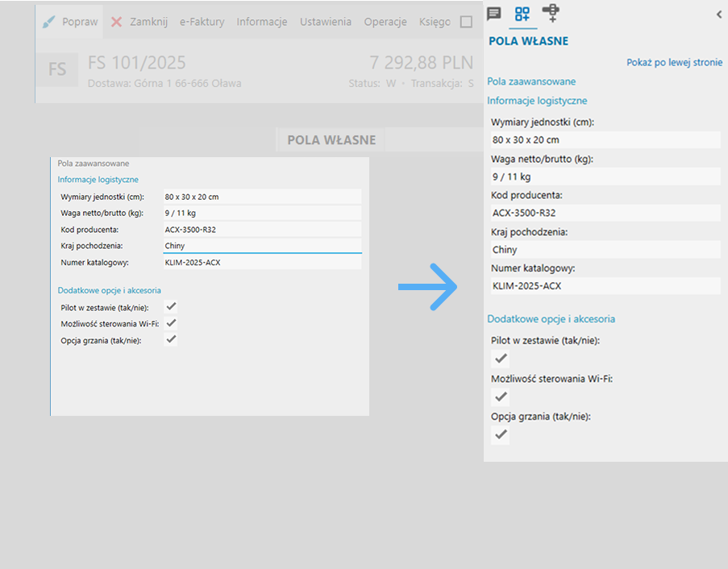The image size is (728, 569).
Task: Toggle Pilot w zestawie checkbox in side panel
Action: click(501, 358)
